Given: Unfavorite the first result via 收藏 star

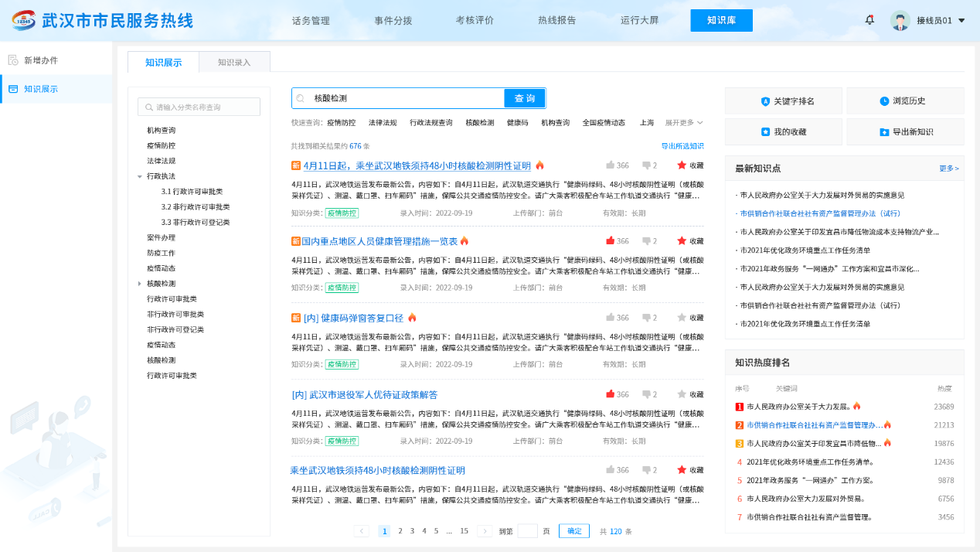Looking at the screenshot, I should 682,165.
